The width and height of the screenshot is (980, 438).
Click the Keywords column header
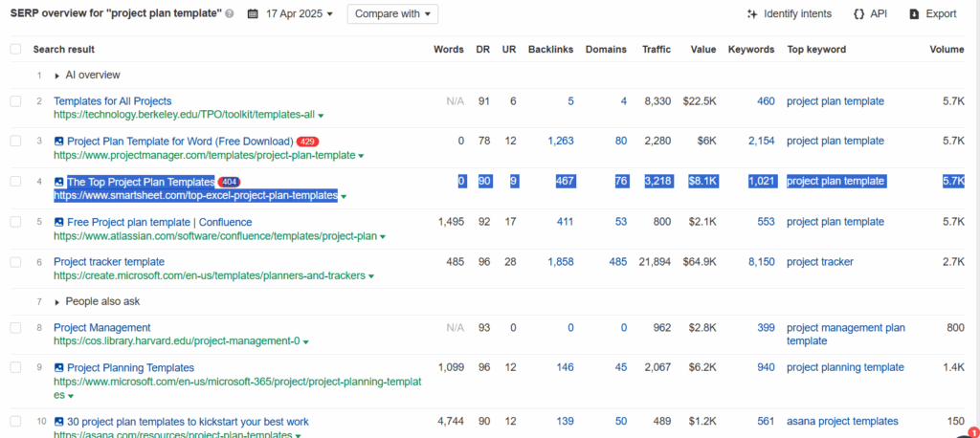751,50
